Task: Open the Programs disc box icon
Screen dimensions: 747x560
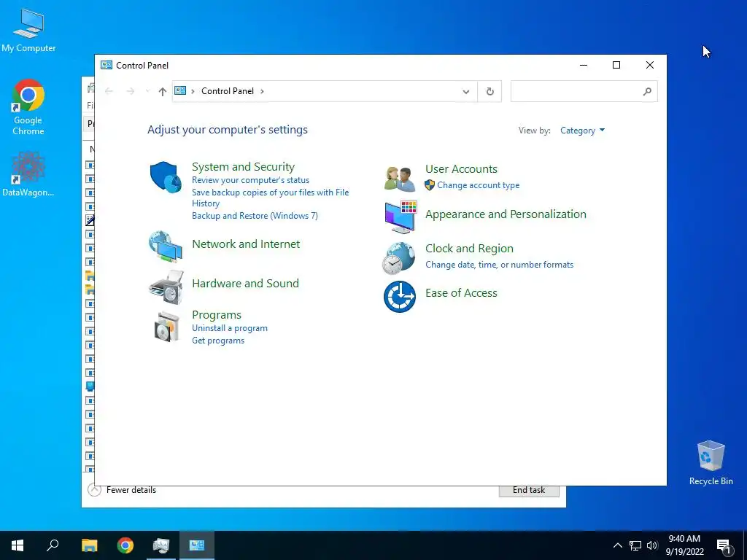Action: tap(166, 327)
